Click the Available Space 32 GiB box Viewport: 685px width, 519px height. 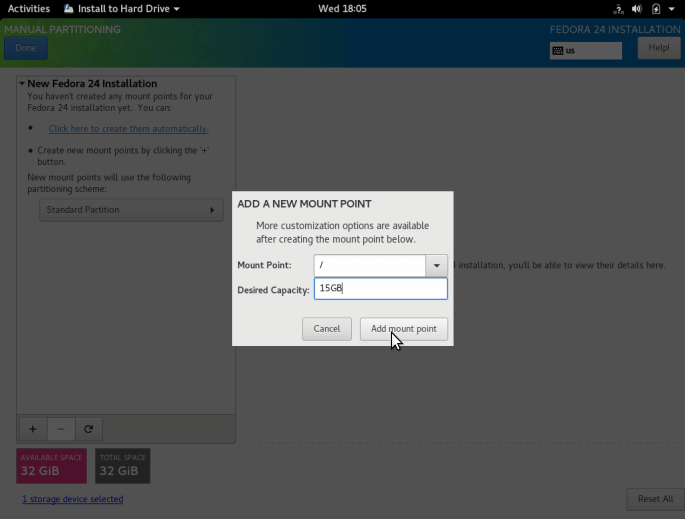click(52, 466)
